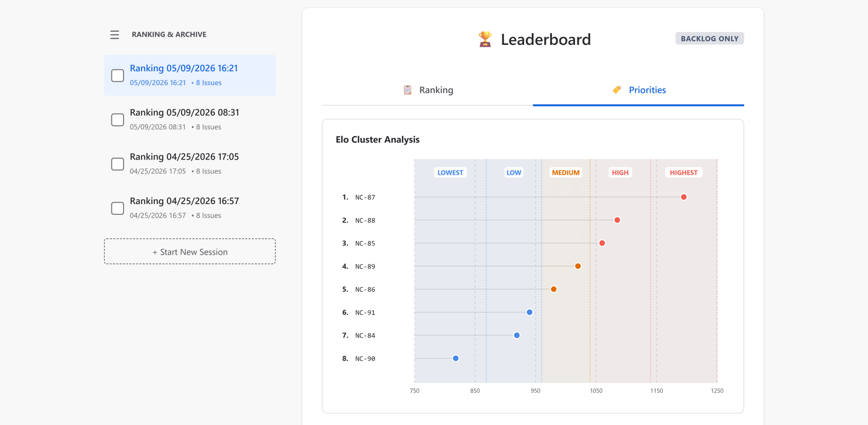Start a new ranking session

point(190,252)
